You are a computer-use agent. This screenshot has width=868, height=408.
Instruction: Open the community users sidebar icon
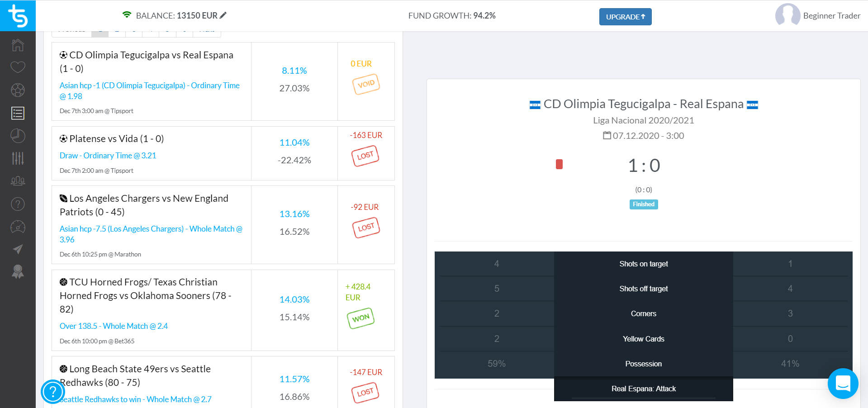(18, 181)
